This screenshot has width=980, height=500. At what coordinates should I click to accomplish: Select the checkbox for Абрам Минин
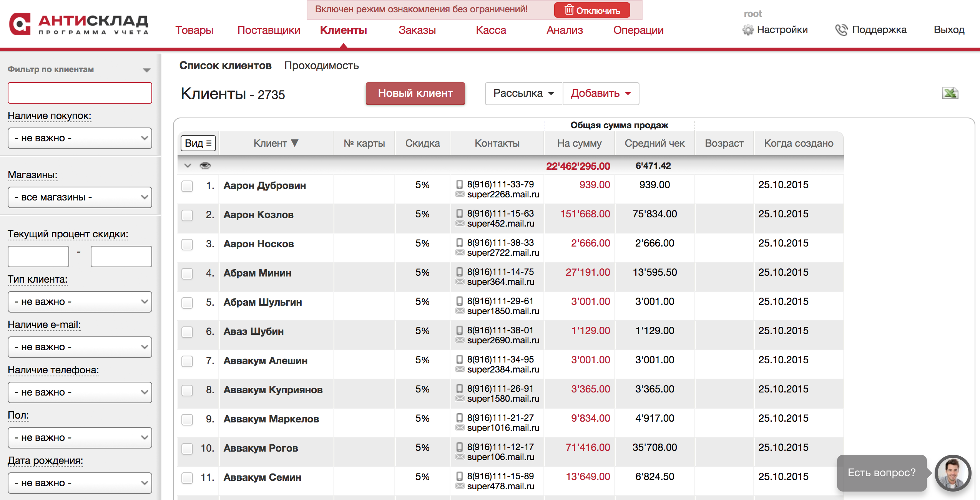coord(187,273)
